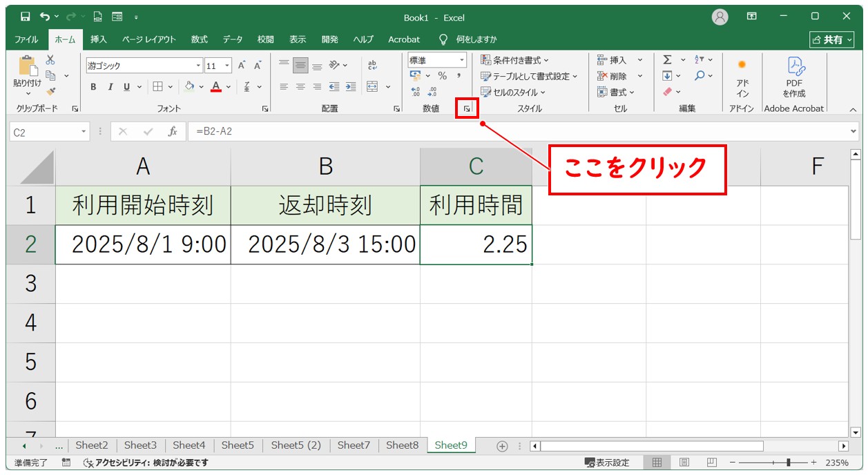This screenshot has height=475, width=868.
Task: Click the Save icon in the title bar
Action: pos(25,17)
